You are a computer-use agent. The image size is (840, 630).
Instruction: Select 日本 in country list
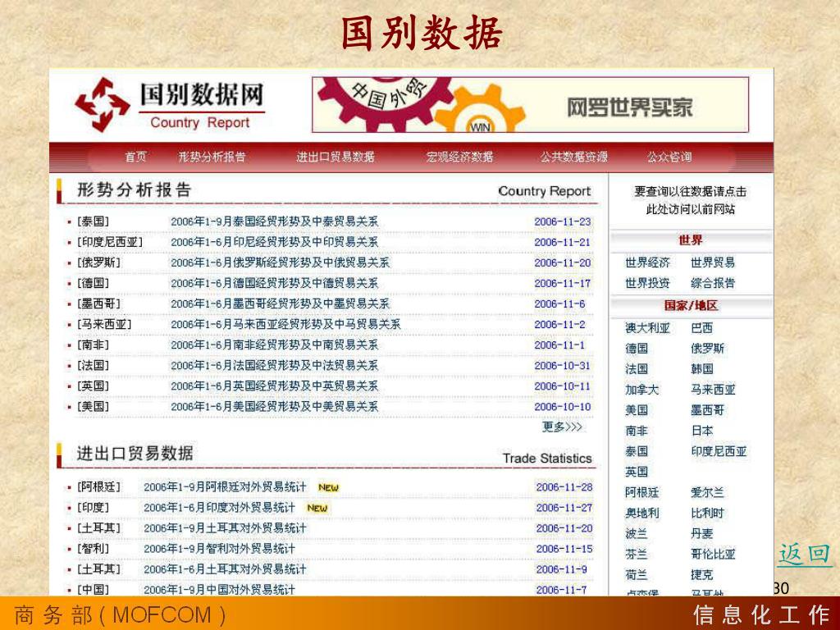click(702, 431)
